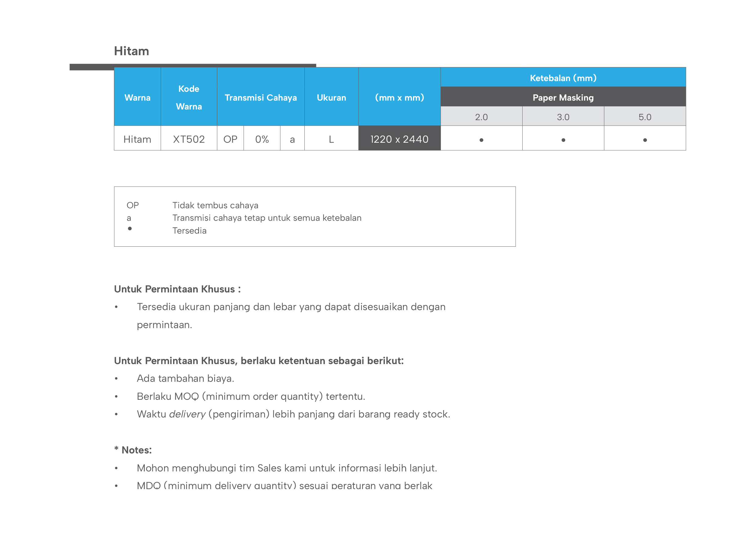Select the 'Waktu delivery' bullet line
756x544 pixels.
[x=293, y=414]
